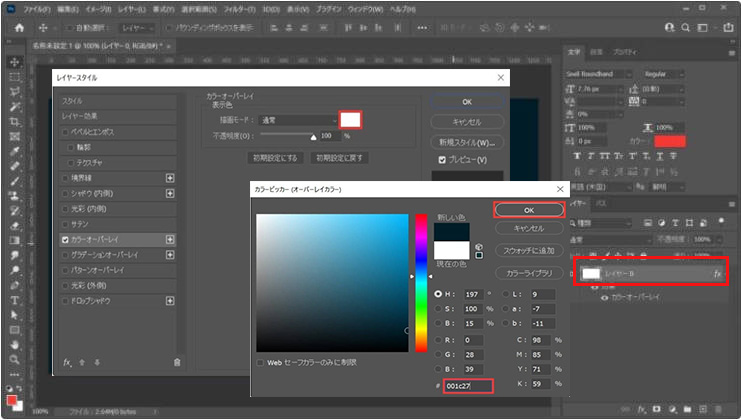Open the auto-select レイヤー dropdown in options bar

[x=137, y=28]
